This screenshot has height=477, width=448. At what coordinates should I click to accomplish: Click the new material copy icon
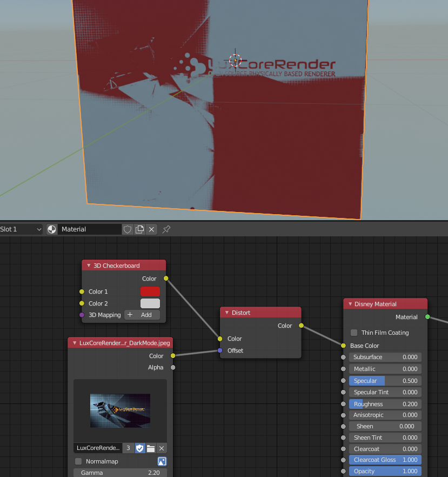coord(139,229)
